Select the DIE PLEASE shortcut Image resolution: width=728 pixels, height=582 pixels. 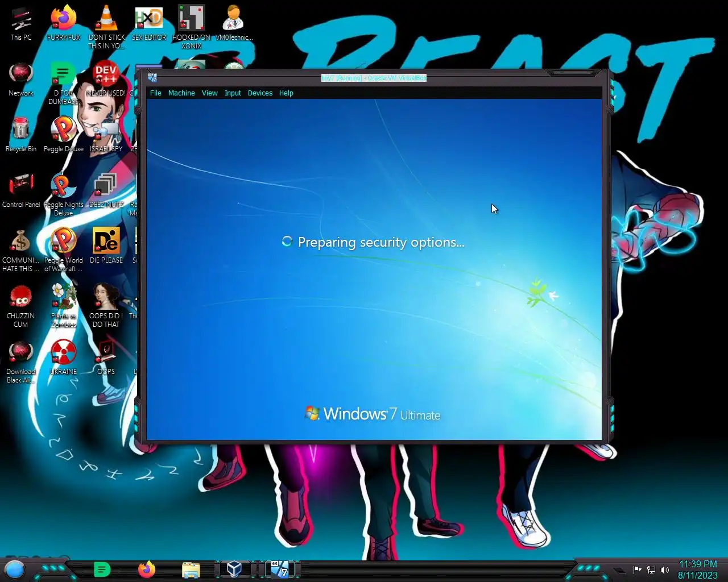tap(106, 246)
